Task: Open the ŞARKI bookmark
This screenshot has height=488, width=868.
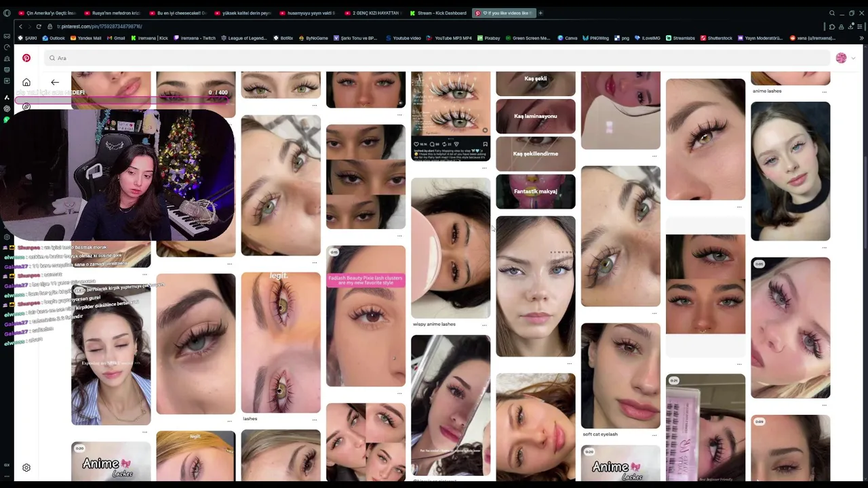Action: (28, 38)
